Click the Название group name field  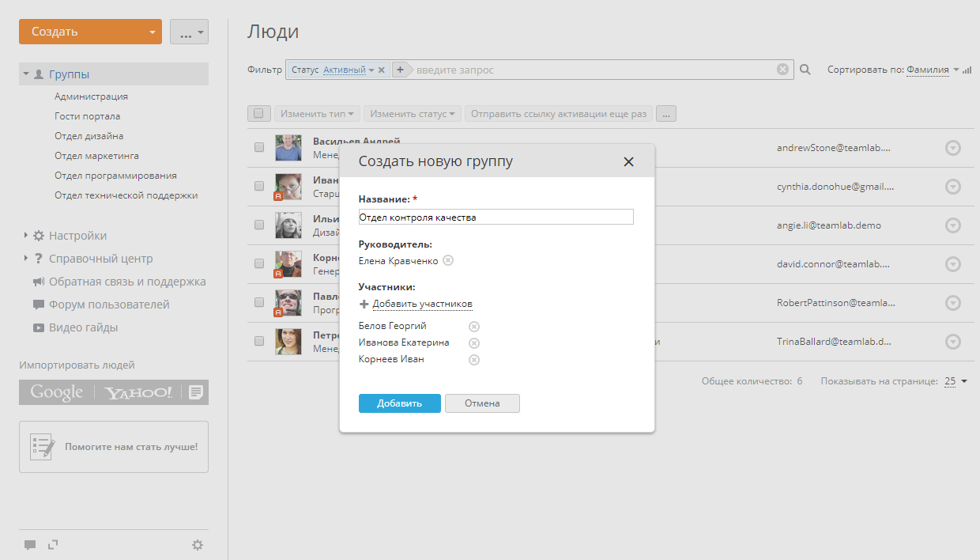click(496, 217)
